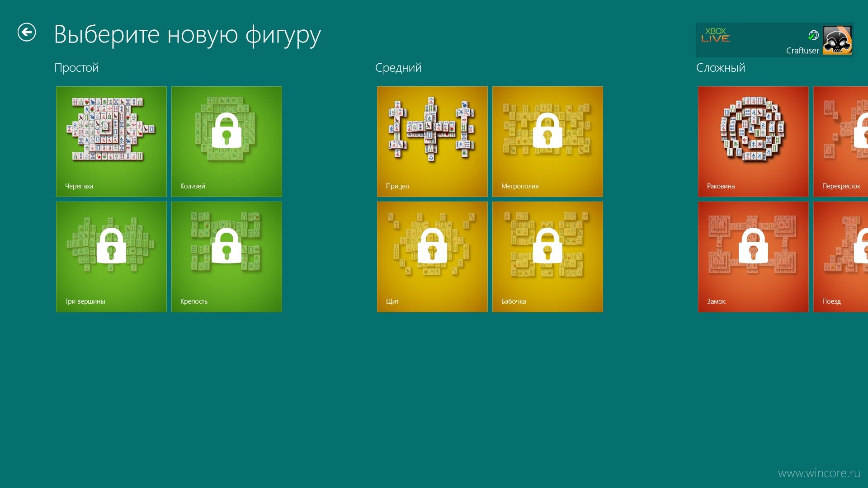The width and height of the screenshot is (868, 488).
Task: Go back with the arrow button
Action: [27, 33]
